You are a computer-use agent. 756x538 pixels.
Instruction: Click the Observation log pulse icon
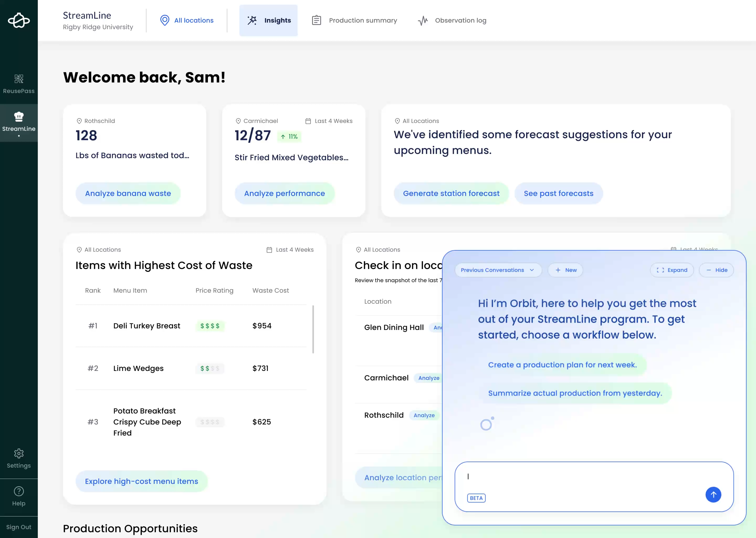[423, 20]
